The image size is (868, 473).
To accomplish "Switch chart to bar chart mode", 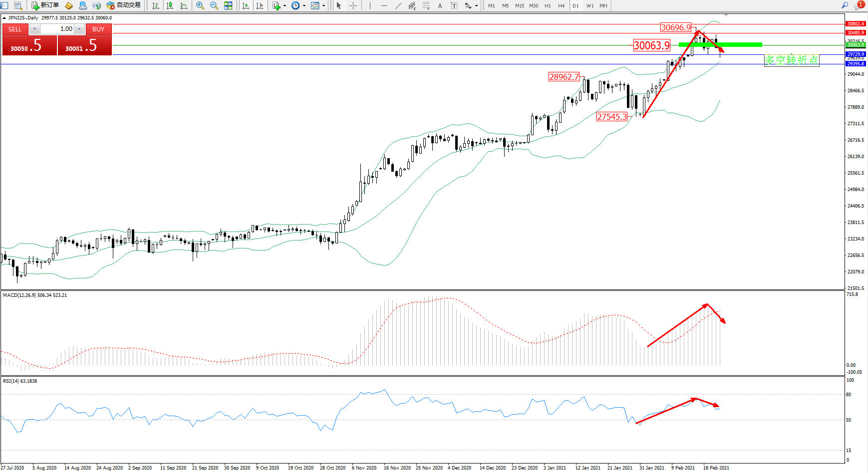I will pos(156,5).
